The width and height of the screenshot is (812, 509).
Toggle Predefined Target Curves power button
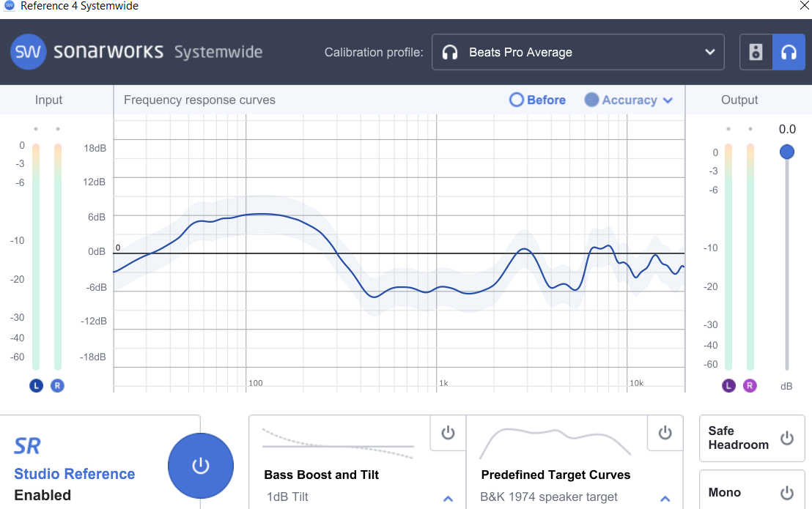click(x=665, y=433)
